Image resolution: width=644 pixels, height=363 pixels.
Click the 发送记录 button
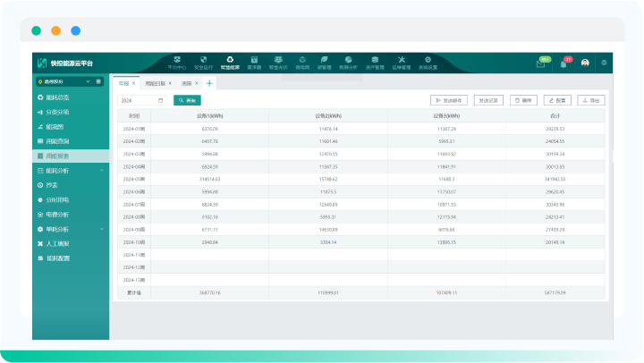coord(488,100)
